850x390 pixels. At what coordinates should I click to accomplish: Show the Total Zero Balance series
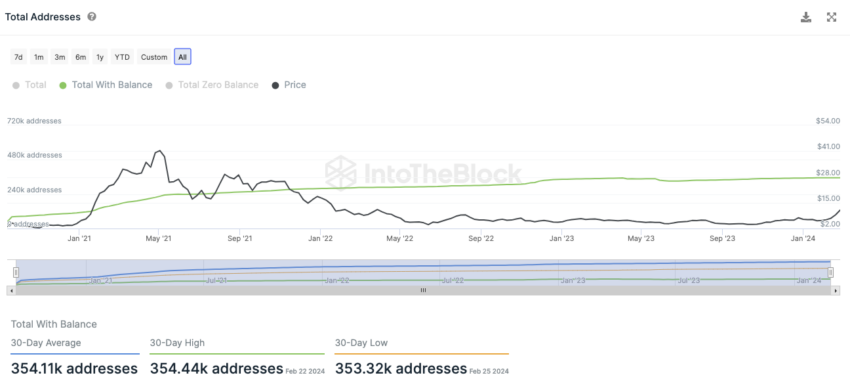(212, 85)
